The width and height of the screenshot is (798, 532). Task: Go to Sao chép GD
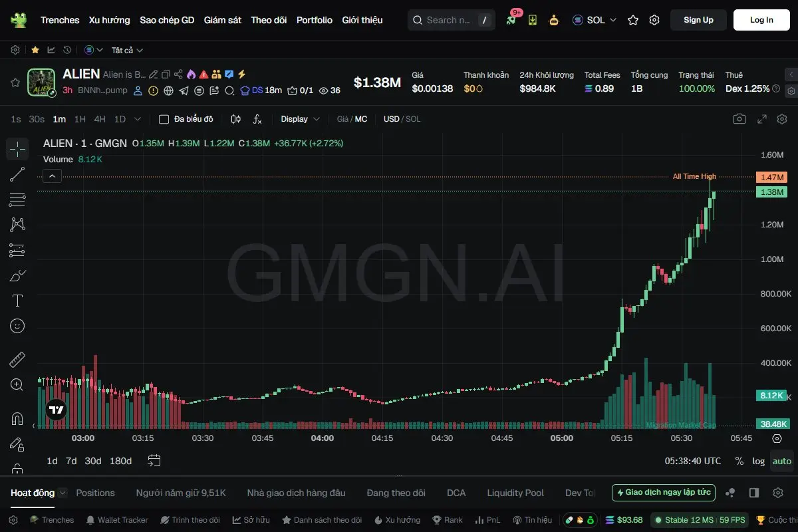[x=167, y=20]
